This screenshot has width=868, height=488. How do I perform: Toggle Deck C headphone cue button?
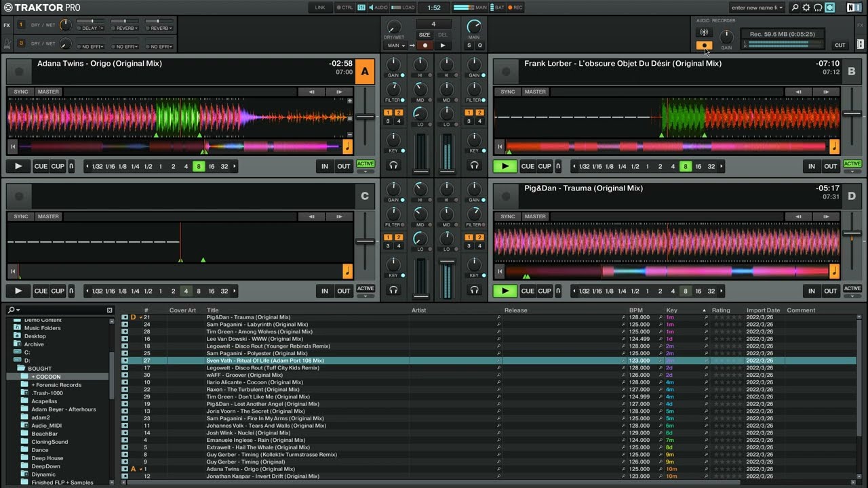[x=394, y=290]
